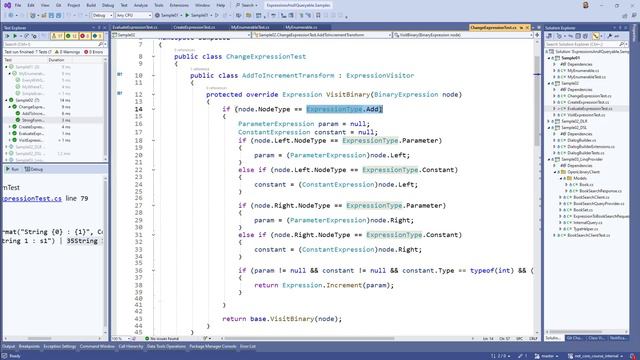640x360 pixels.
Task: Toggle the total tests flask filter
Action: [58, 36]
